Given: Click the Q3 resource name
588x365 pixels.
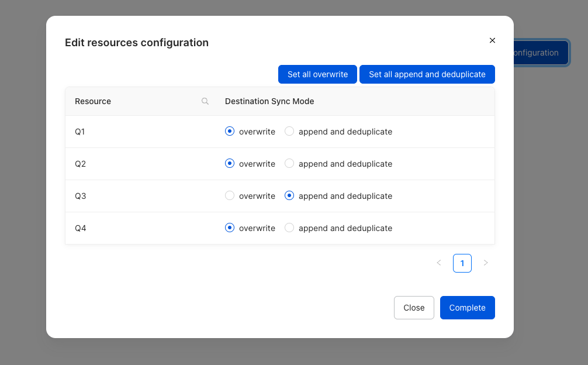Looking at the screenshot, I should [80, 196].
